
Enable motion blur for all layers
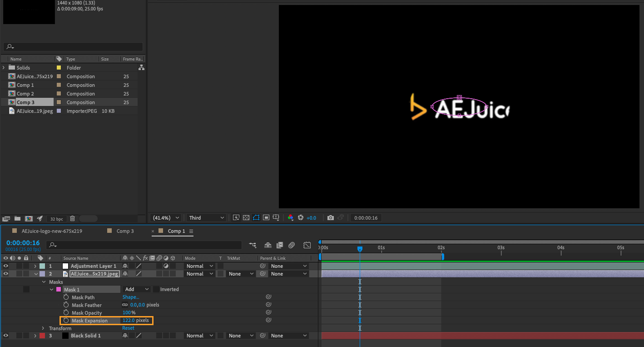(x=292, y=245)
